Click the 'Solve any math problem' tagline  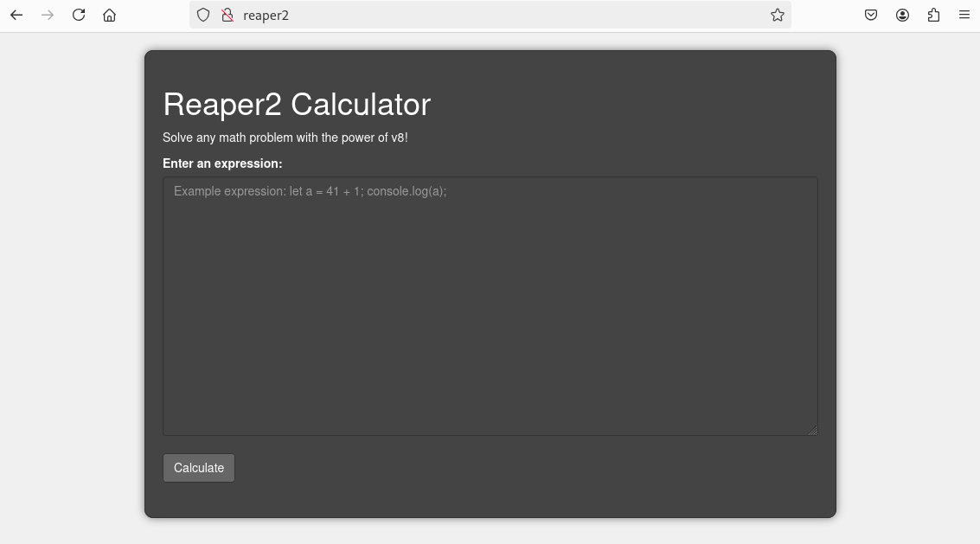[285, 138]
